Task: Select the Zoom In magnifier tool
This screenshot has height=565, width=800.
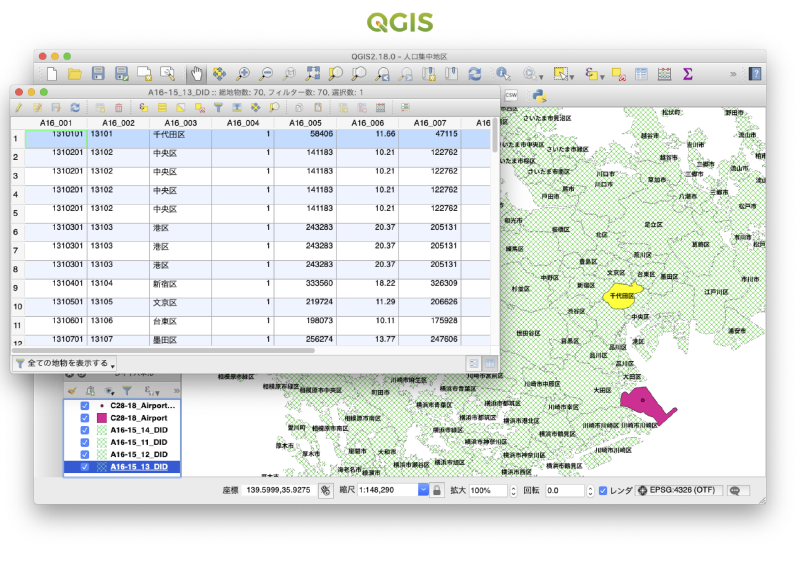Action: click(243, 74)
